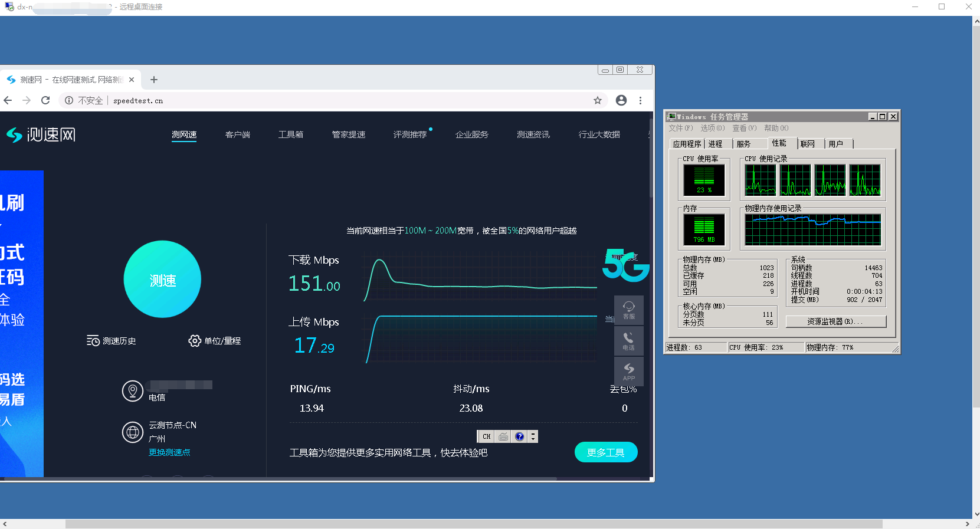
Task: Click the PING value 13.94
Action: [x=312, y=408]
